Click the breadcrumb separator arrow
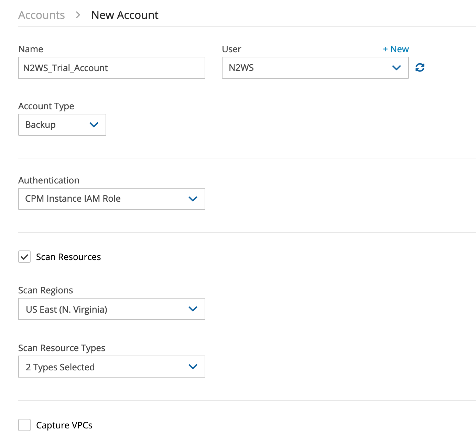Viewport: 476px width, 448px height. click(x=78, y=15)
